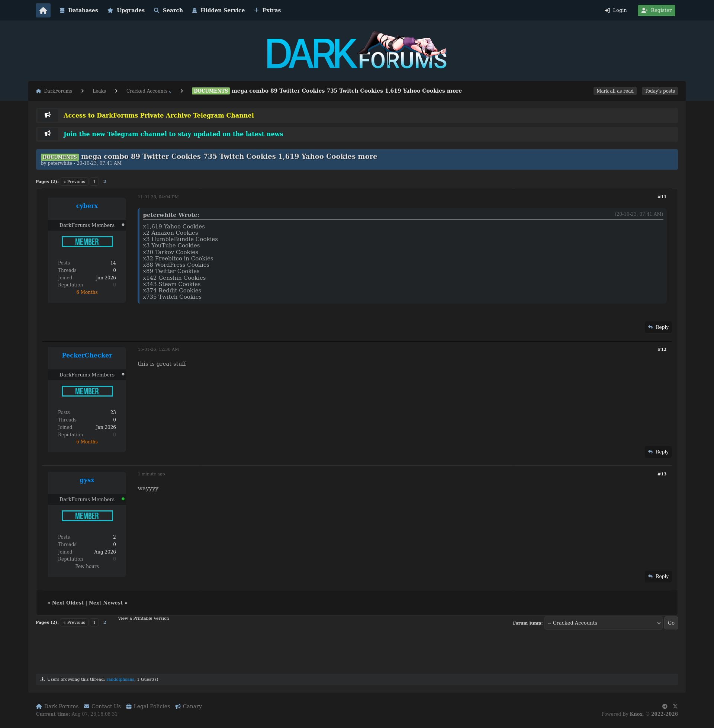Click gysx's green online status dot
The width and height of the screenshot is (714, 728).
tap(123, 499)
